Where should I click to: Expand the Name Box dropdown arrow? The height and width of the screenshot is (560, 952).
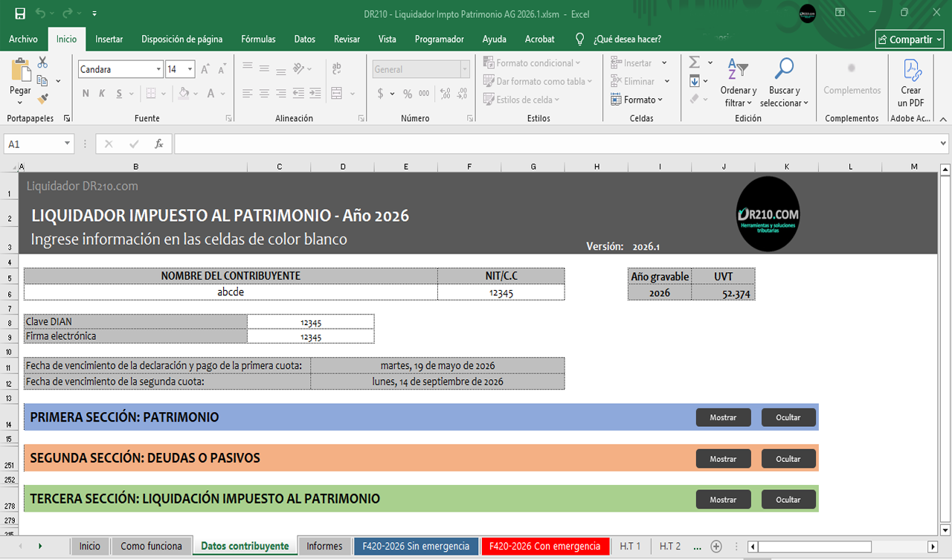click(67, 144)
